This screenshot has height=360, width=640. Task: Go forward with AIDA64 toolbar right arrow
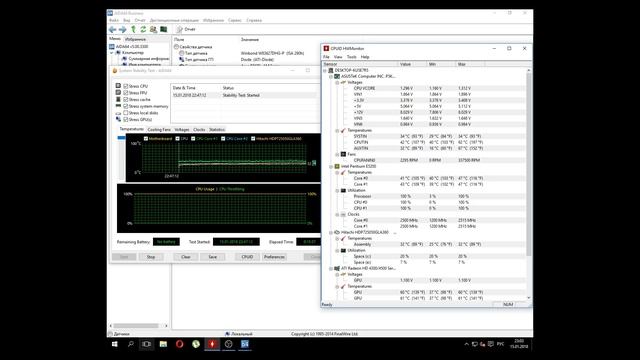coord(122,29)
